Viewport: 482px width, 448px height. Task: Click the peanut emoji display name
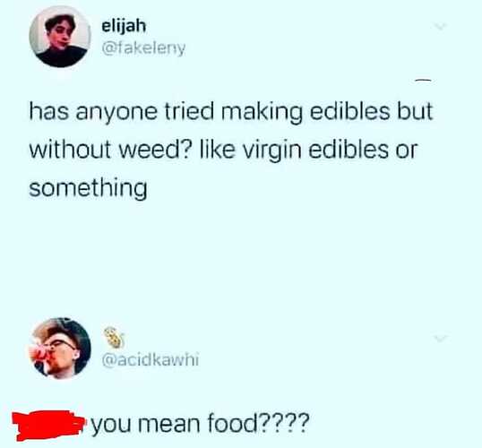114,338
